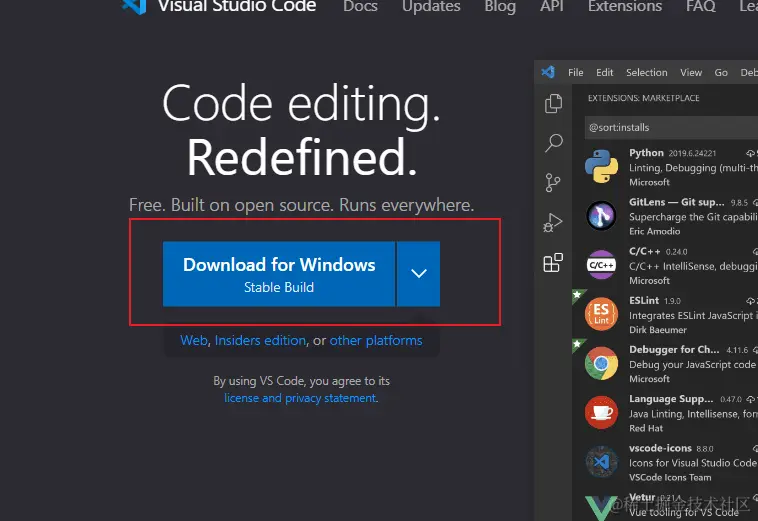The width and height of the screenshot is (758, 521).
Task: Select the ESLint extension icon
Action: tap(601, 314)
